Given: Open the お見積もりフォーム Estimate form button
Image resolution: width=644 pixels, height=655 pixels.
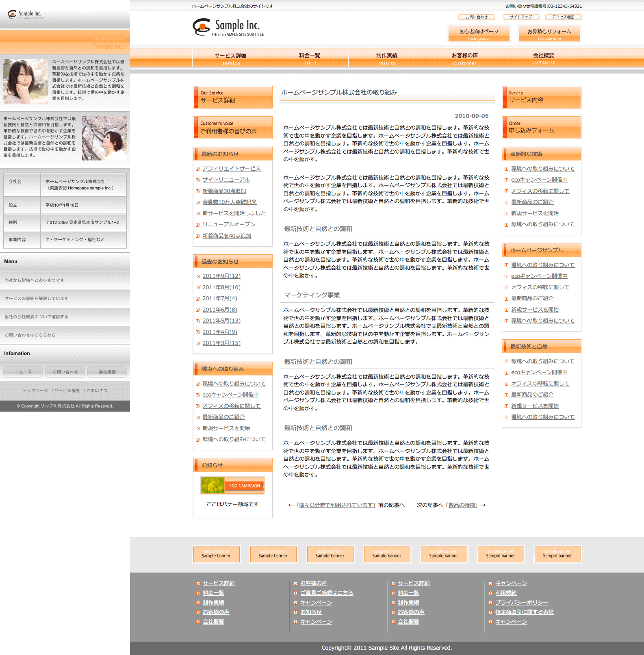Looking at the screenshot, I should (x=549, y=33).
